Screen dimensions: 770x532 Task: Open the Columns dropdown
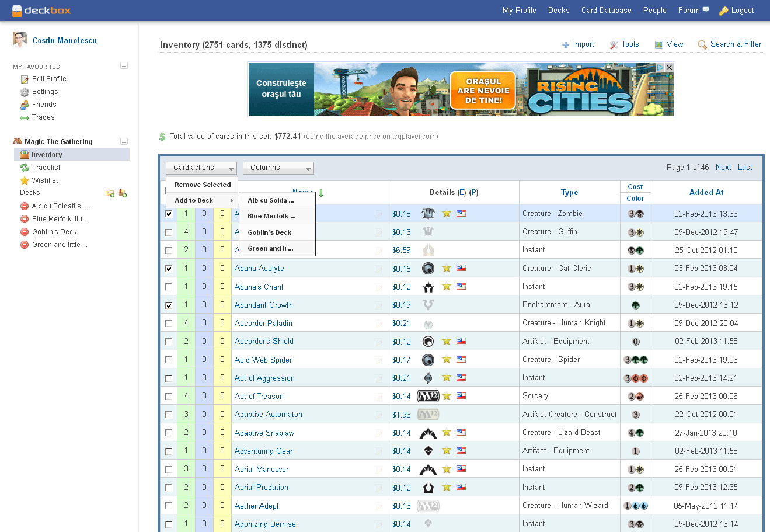click(278, 168)
